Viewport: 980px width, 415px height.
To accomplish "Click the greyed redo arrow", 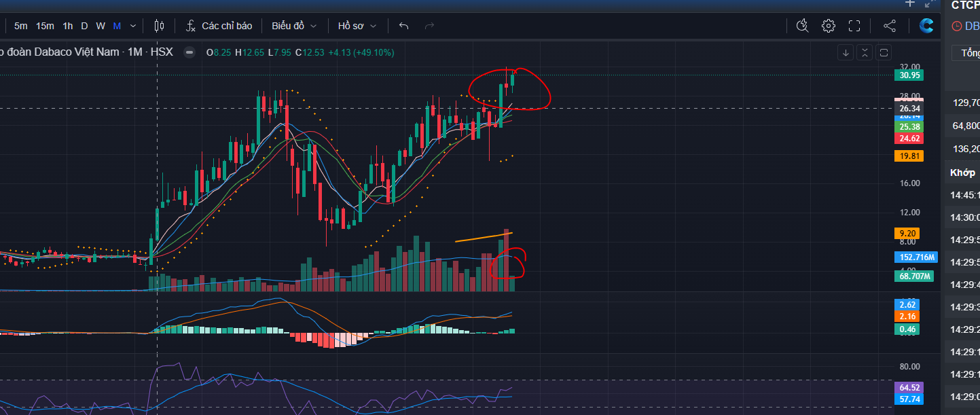I will coord(429,26).
